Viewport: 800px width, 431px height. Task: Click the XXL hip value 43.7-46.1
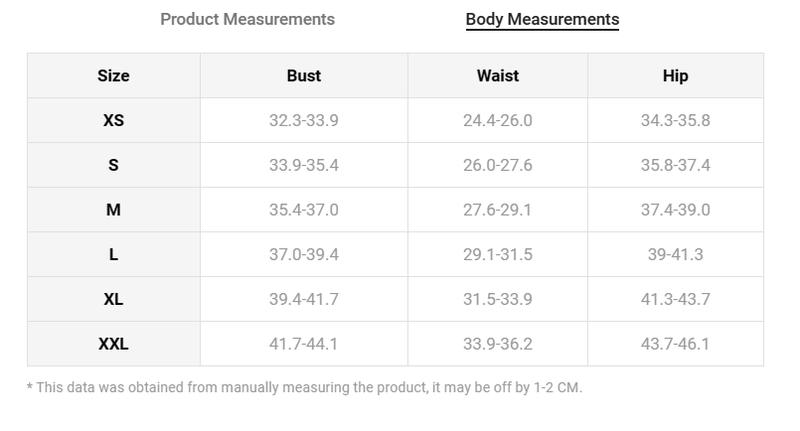(675, 344)
